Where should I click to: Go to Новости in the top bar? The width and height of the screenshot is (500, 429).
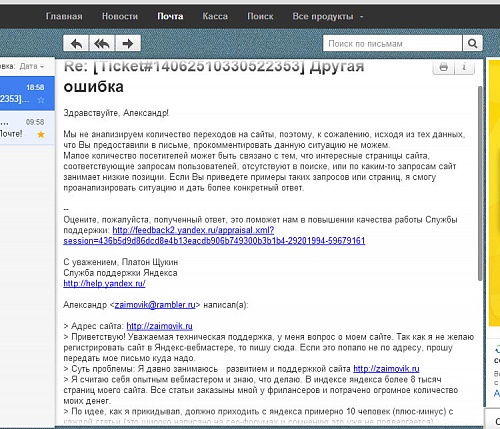(120, 16)
